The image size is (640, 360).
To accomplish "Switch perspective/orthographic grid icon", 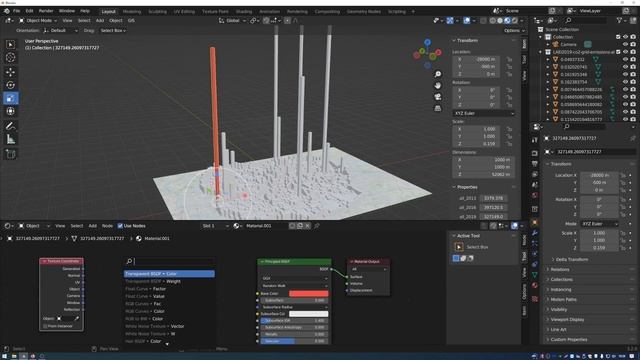I will tap(438, 108).
